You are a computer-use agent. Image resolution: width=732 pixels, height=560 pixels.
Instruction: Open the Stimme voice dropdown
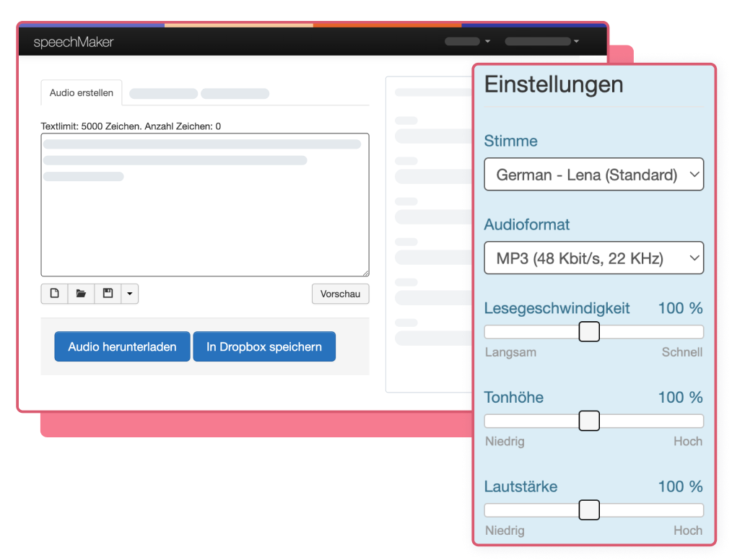pos(593,175)
